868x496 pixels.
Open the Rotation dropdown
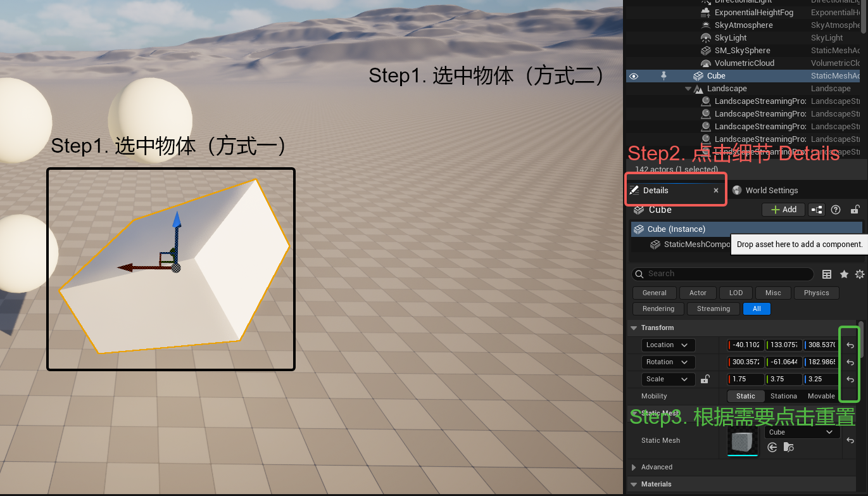click(x=669, y=362)
